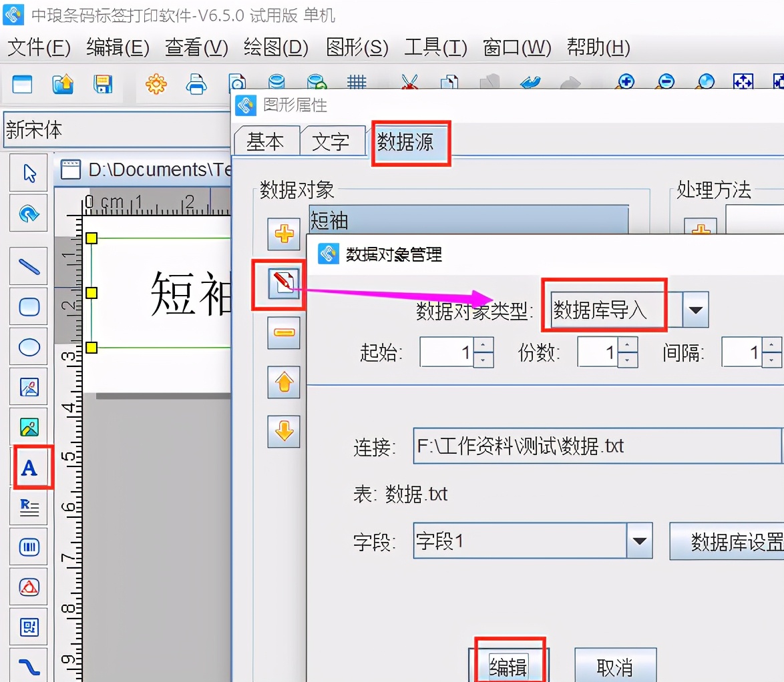
Task: Select the straight line drawing tool
Action: [x=28, y=266]
